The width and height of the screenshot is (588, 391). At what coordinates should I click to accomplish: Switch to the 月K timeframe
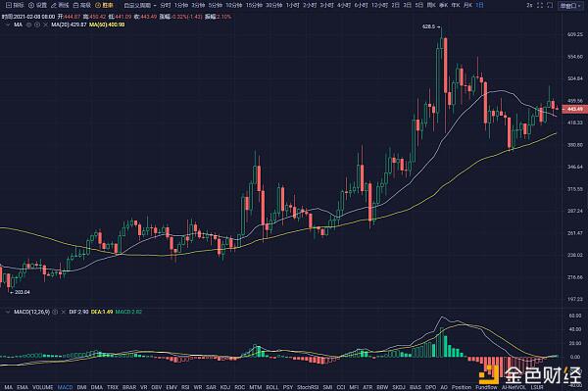click(467, 5)
